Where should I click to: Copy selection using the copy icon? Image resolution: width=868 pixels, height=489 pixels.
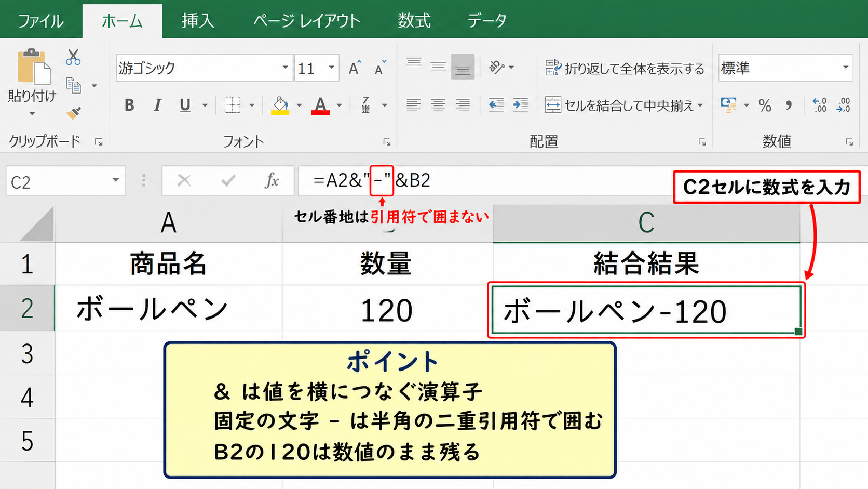(x=74, y=85)
